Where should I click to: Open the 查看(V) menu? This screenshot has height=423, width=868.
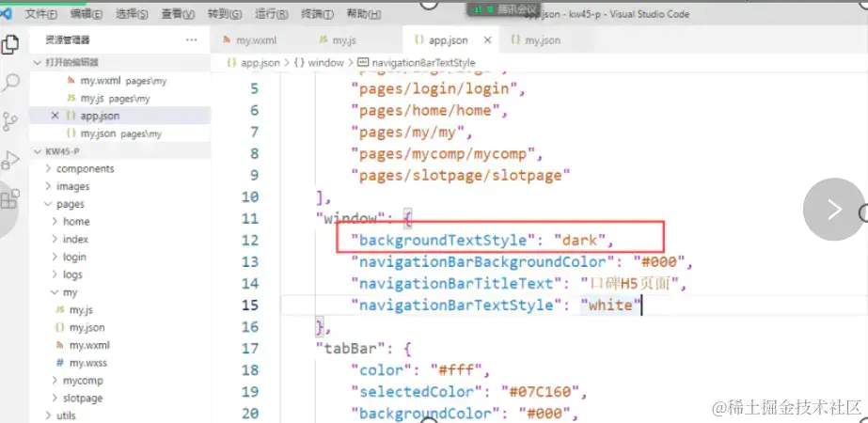coord(178,14)
